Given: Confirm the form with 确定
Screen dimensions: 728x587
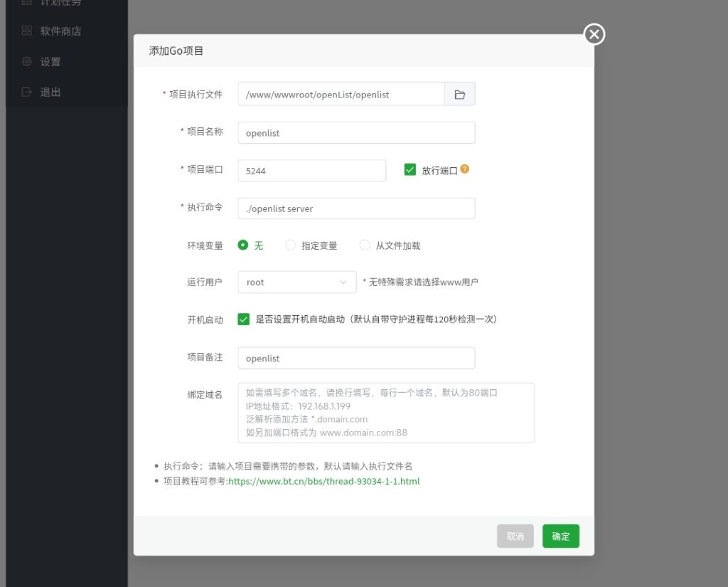Looking at the screenshot, I should coord(560,536).
